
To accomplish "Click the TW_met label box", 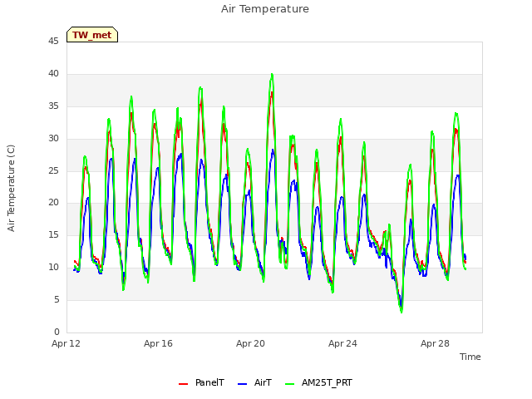I will click(x=92, y=35).
